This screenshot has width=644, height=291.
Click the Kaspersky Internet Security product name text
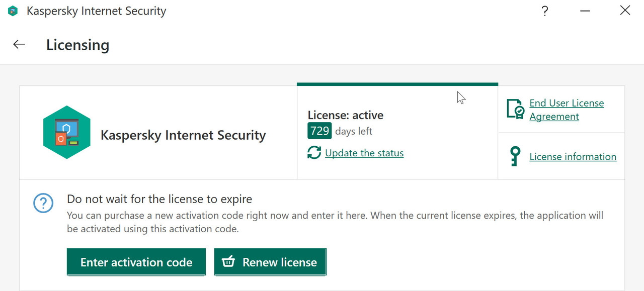tap(183, 135)
